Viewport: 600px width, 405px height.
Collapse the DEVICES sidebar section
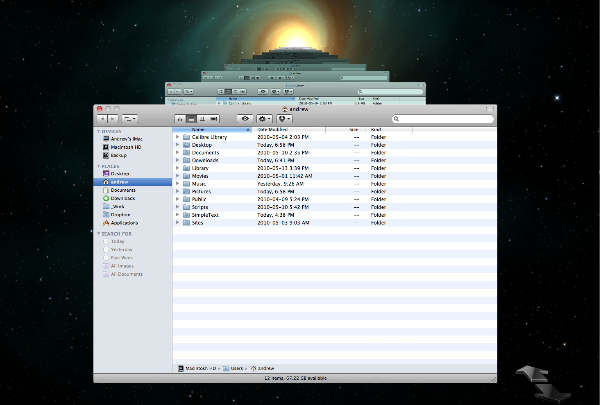tap(98, 131)
